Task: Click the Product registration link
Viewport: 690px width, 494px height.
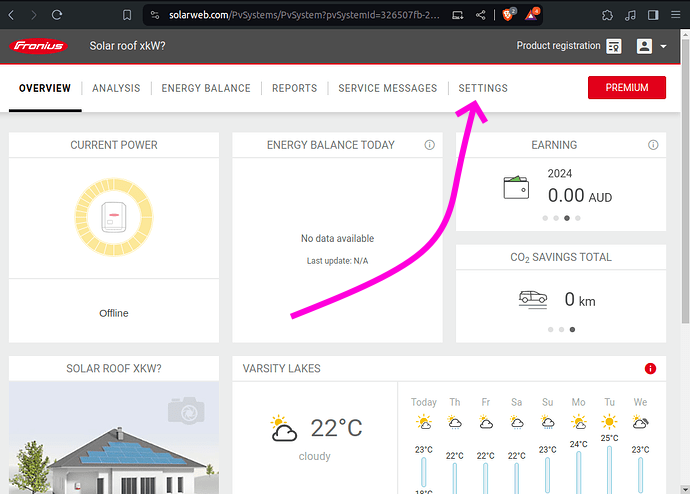Action: pos(558,46)
